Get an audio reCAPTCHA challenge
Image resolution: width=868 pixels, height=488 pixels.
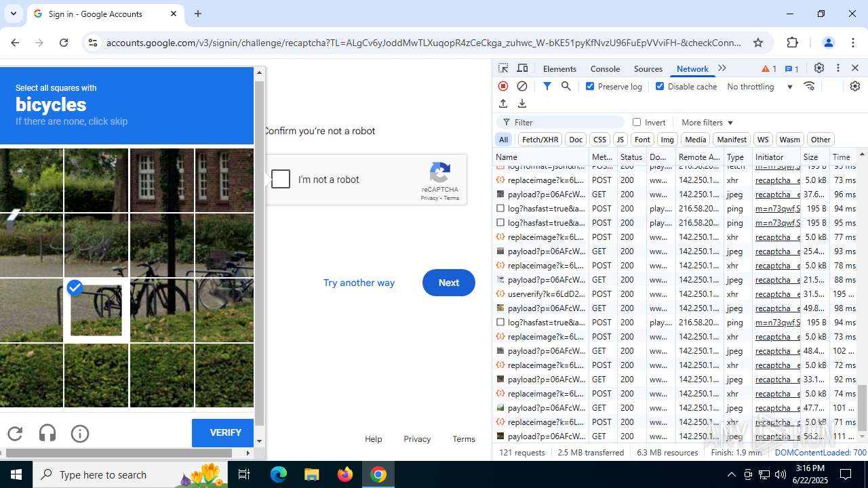[x=47, y=433]
